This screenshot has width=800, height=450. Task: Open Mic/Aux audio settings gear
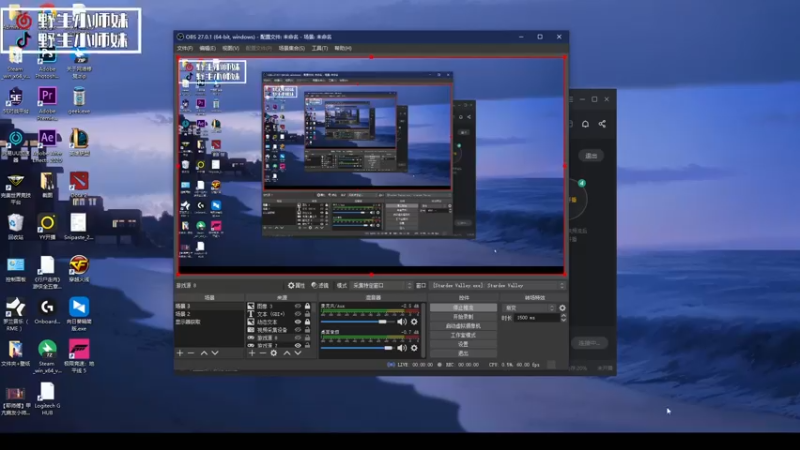coord(414,322)
